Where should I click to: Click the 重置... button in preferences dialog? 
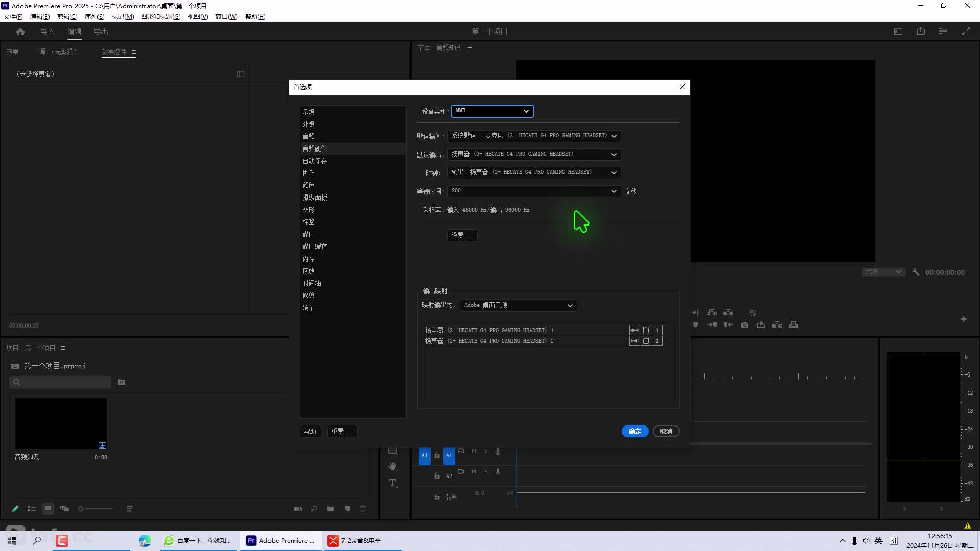[341, 431]
